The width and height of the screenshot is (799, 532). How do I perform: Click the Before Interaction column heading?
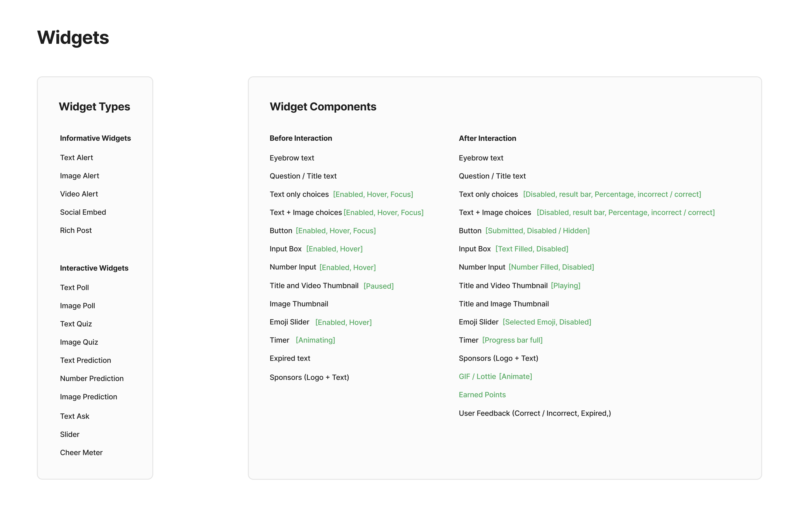(301, 138)
